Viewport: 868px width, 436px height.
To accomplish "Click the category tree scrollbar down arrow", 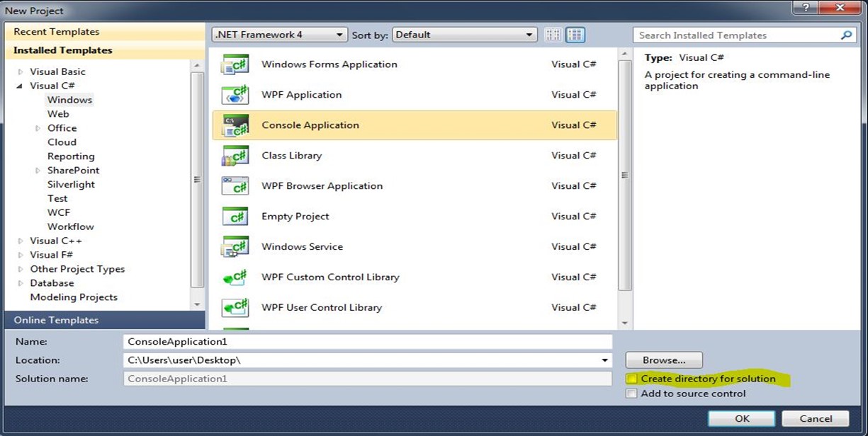I will tap(198, 305).
